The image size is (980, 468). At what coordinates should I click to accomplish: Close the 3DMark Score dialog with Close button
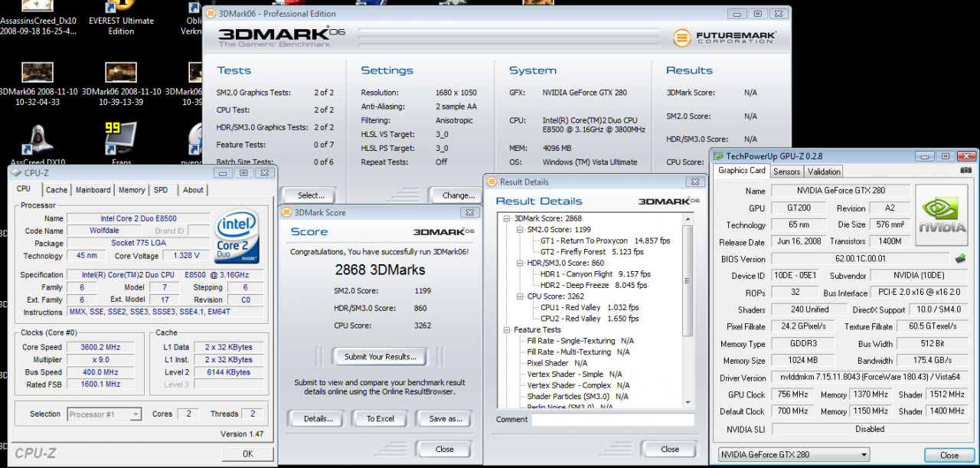(444, 449)
